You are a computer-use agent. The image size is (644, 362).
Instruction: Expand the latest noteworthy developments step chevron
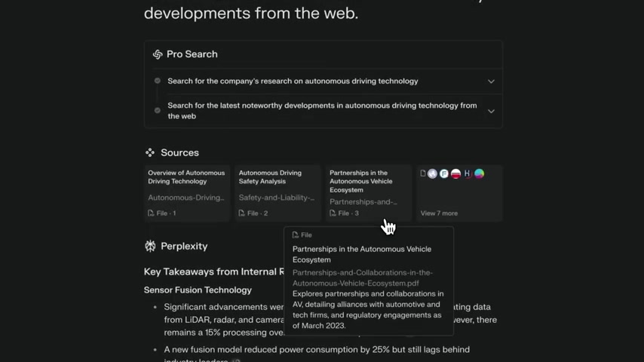pyautogui.click(x=491, y=111)
